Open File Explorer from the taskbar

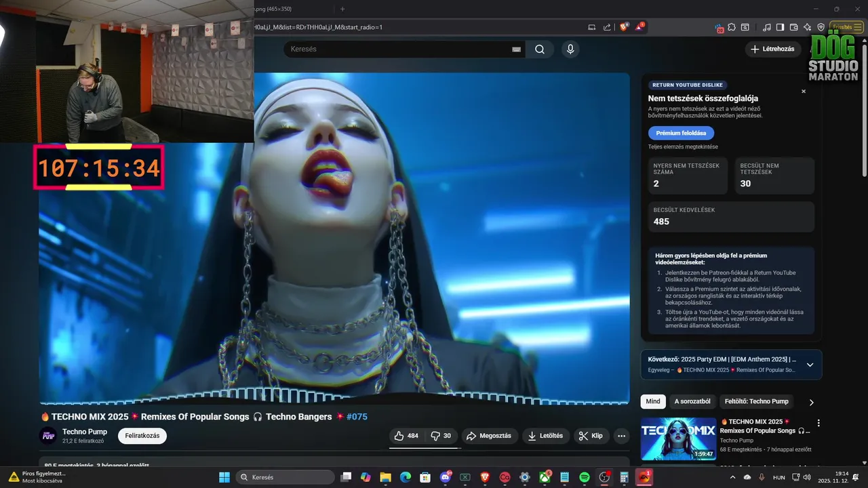[385, 477]
